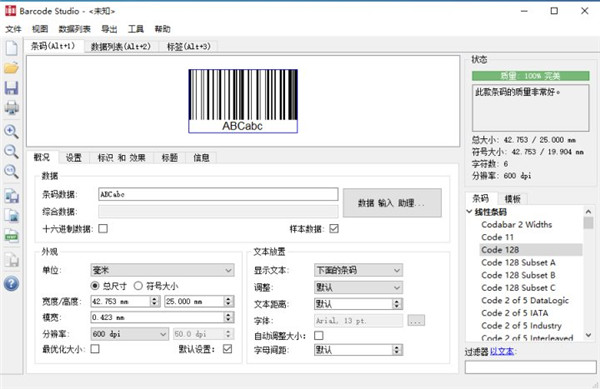Reset zoom to 1:1 magnifier
The height and width of the screenshot is (389, 600).
11,171
